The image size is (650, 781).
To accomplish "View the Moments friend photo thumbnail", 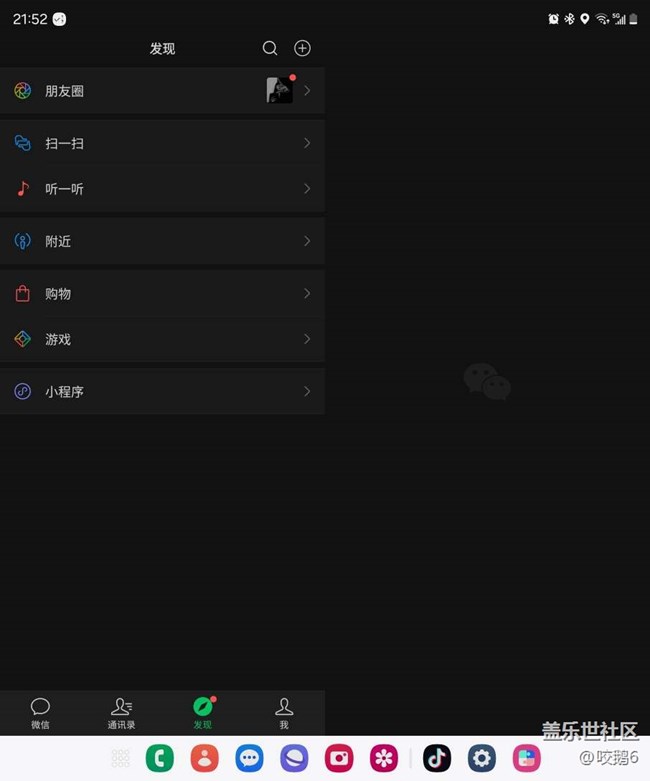I will pyautogui.click(x=279, y=90).
